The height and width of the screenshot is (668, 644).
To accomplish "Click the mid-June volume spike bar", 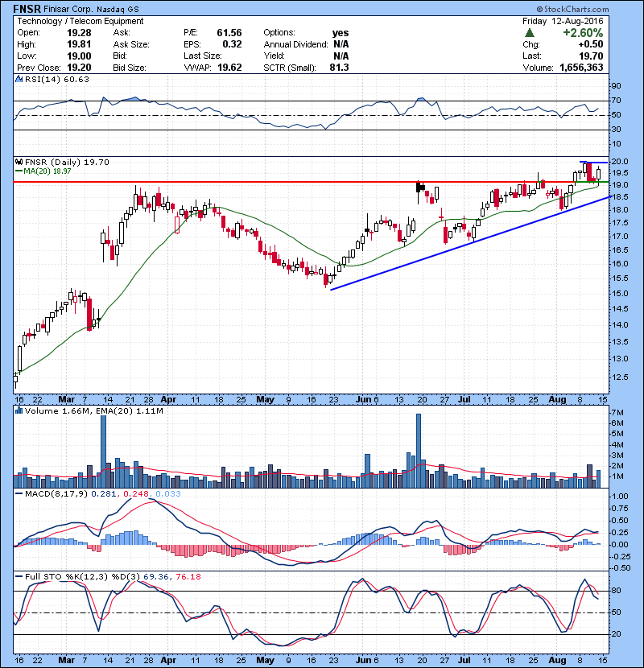I will [x=418, y=451].
